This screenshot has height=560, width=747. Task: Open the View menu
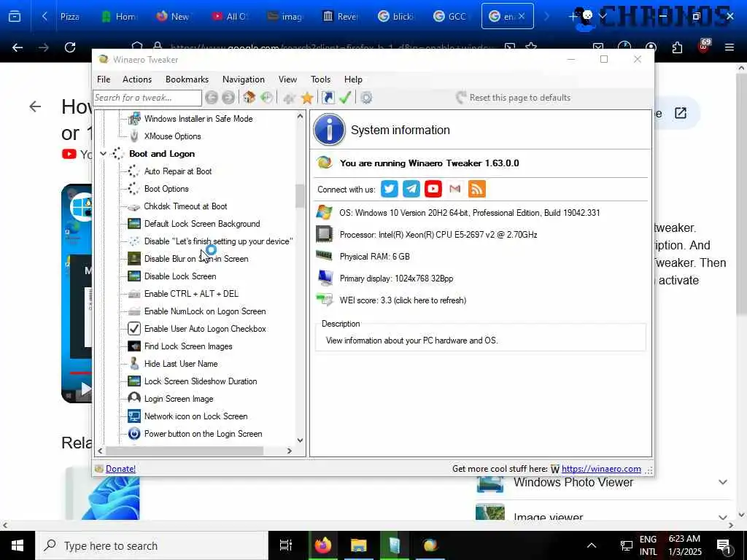[287, 79]
